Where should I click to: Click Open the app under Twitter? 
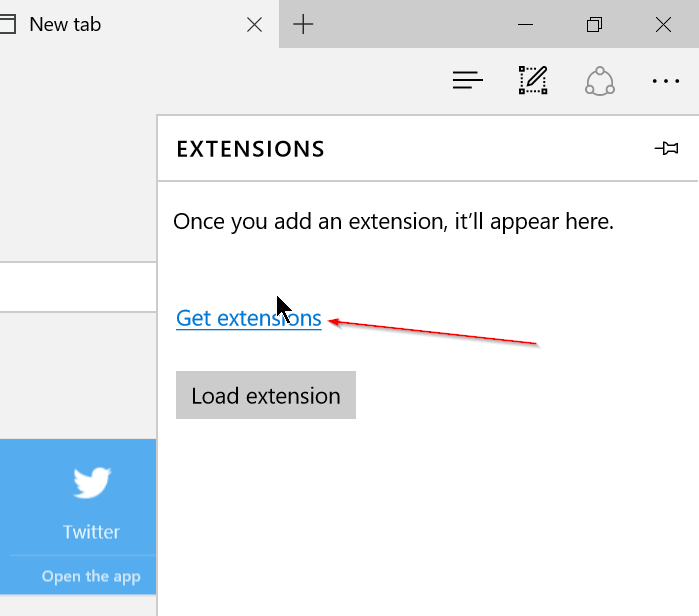click(x=91, y=576)
